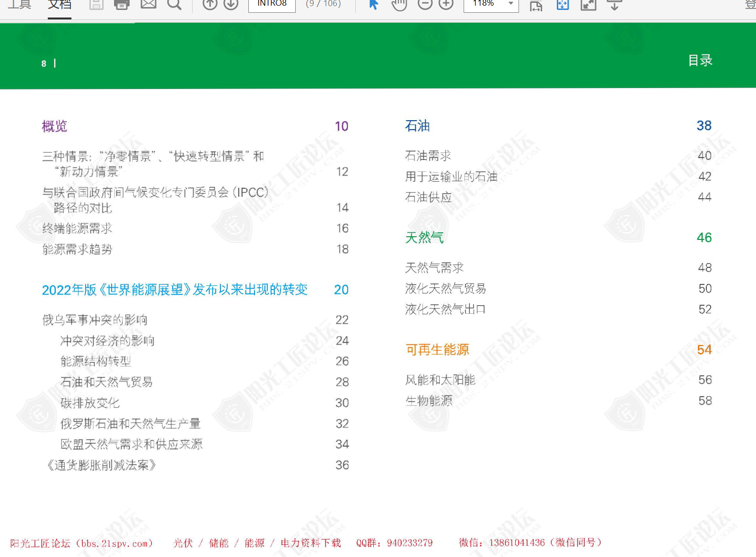Click the 碳排放变化 entry
756x557 pixels.
[90, 403]
